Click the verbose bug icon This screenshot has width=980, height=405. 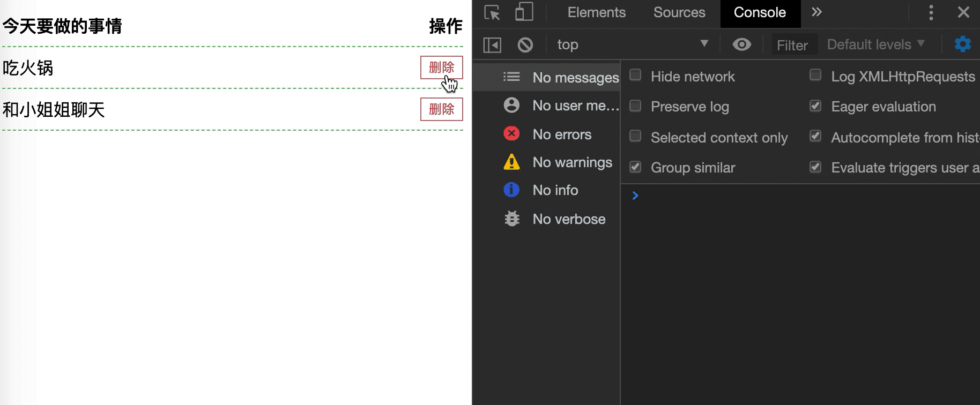pyautogui.click(x=512, y=218)
